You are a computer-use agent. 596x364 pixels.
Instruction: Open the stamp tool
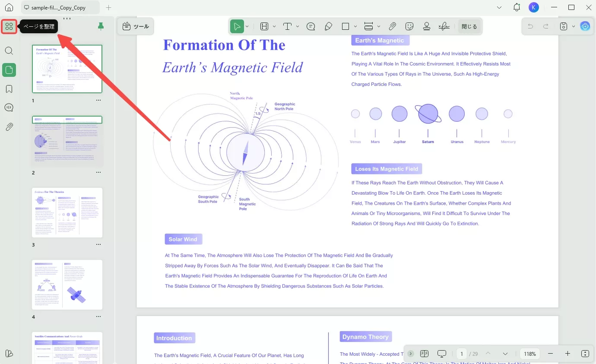pyautogui.click(x=427, y=26)
